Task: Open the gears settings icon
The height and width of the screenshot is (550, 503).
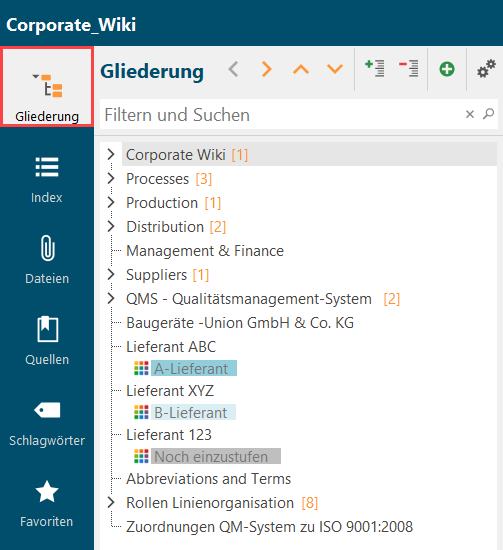Action: tap(486, 68)
